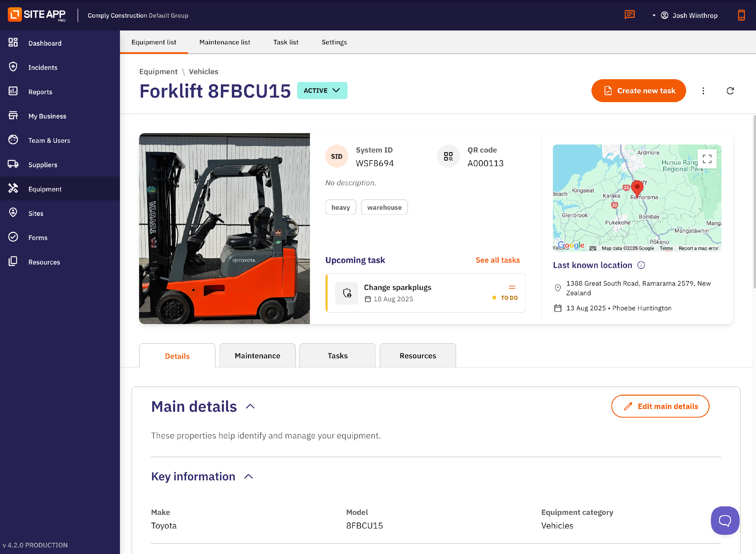Open the chat support bubble
This screenshot has width=756, height=554.
(725, 520)
